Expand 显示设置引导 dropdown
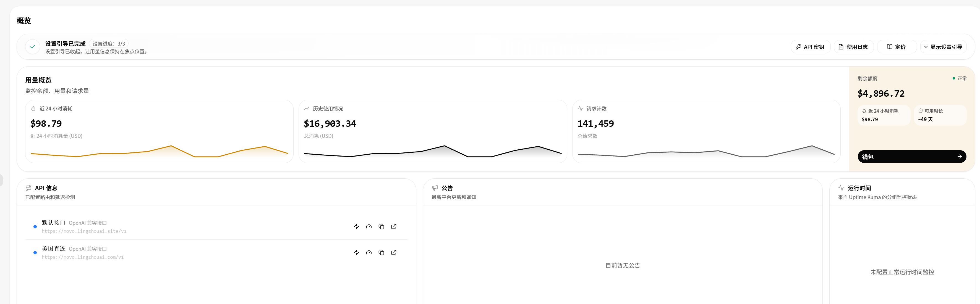The image size is (980, 304). click(x=943, y=47)
